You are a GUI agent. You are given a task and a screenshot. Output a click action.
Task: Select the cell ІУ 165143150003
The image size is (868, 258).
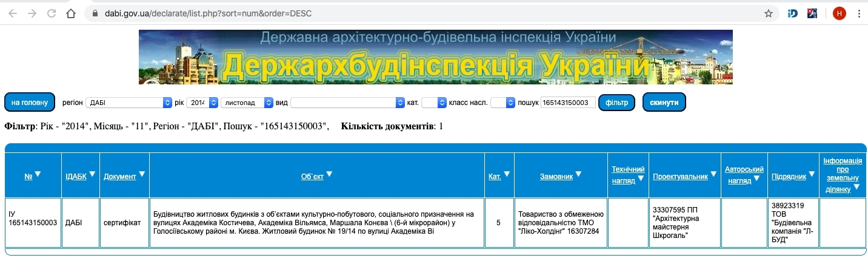[x=33, y=223]
